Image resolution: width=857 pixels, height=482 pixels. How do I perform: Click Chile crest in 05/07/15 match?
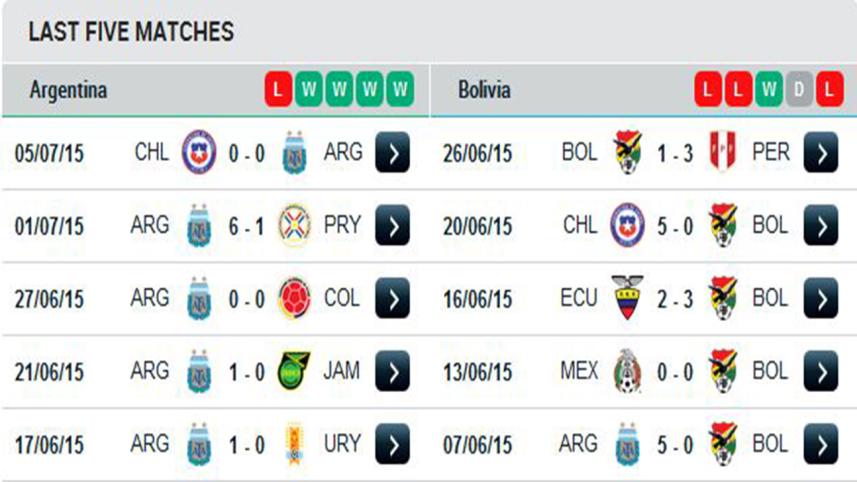point(199,153)
